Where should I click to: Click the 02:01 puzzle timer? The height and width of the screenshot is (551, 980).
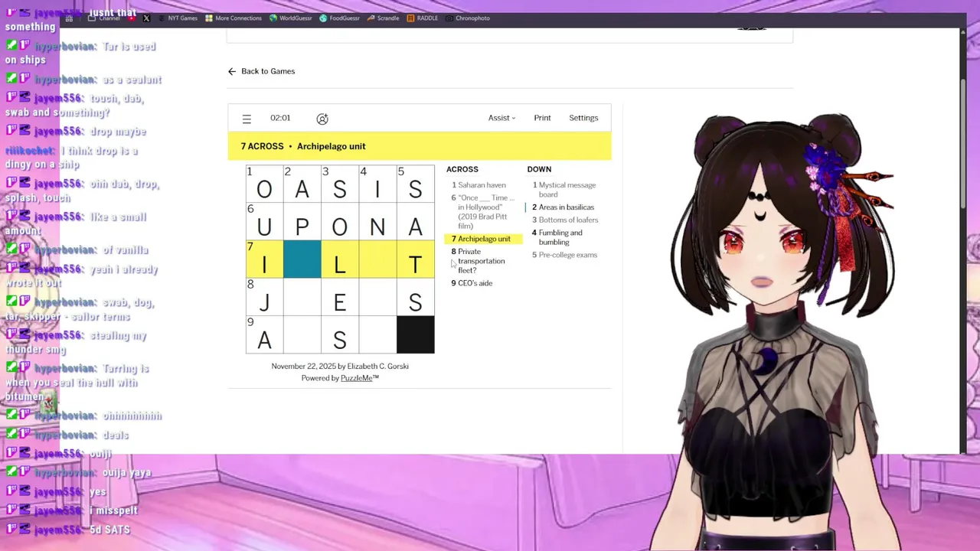[x=280, y=118]
